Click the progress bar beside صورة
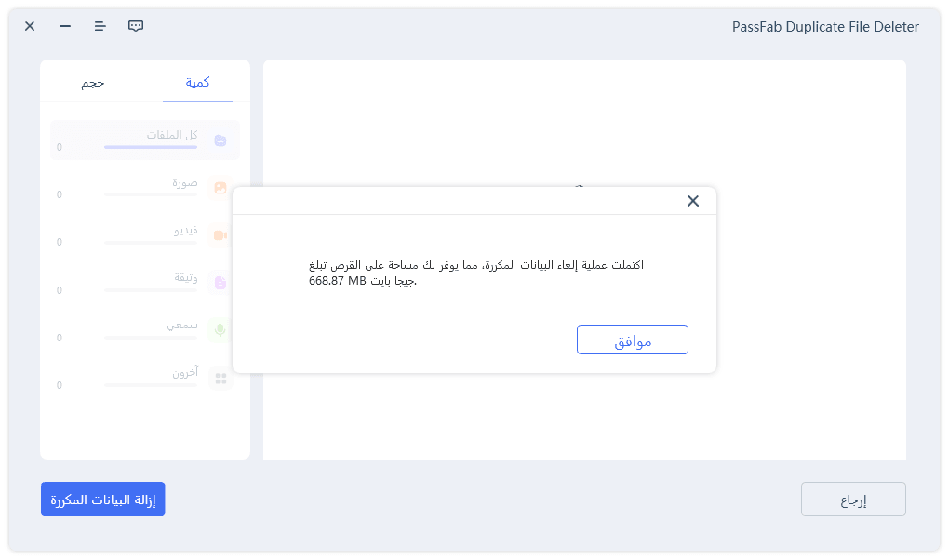 (x=149, y=193)
